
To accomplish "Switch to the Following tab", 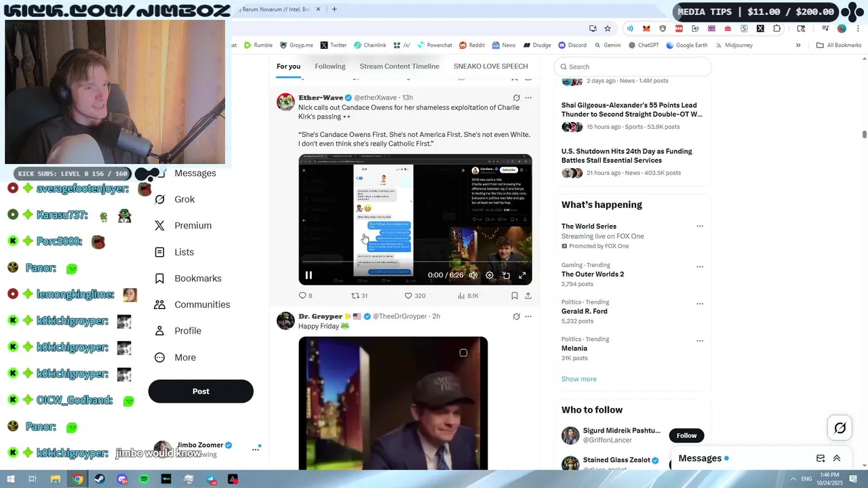I will coord(330,66).
